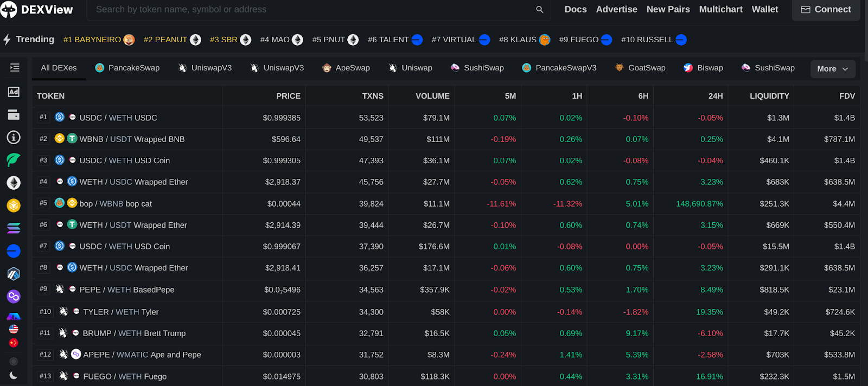Collapse the left sidebar menu
Screen dimensions: 868x386
point(15,68)
